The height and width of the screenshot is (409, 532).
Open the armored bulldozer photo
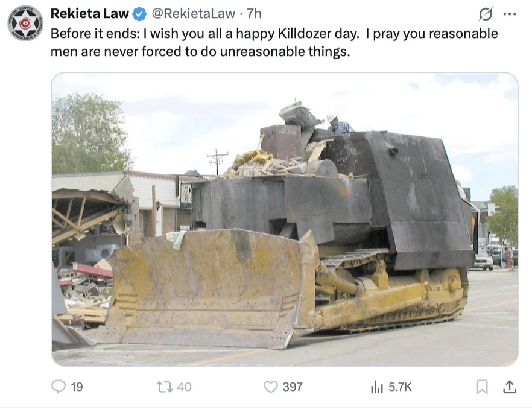pos(285,219)
